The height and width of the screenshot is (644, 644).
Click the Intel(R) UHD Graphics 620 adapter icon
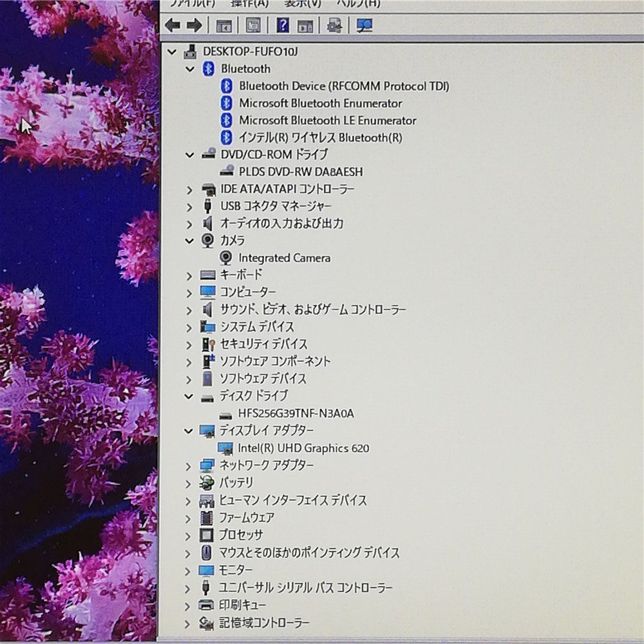[x=226, y=448]
